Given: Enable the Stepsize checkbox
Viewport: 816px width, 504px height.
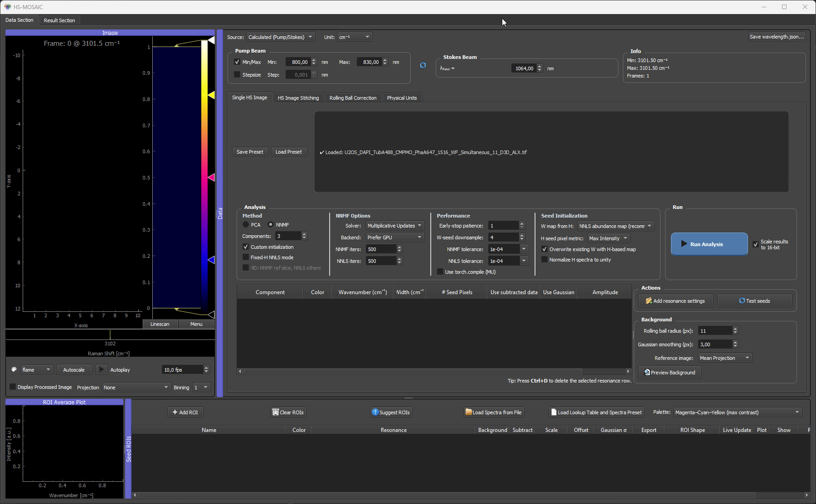Looking at the screenshot, I should [x=237, y=74].
